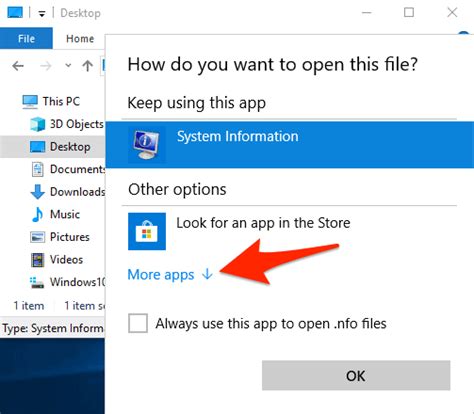The width and height of the screenshot is (474, 414).
Task: Click the 1 item status bar text
Action: coord(29,306)
